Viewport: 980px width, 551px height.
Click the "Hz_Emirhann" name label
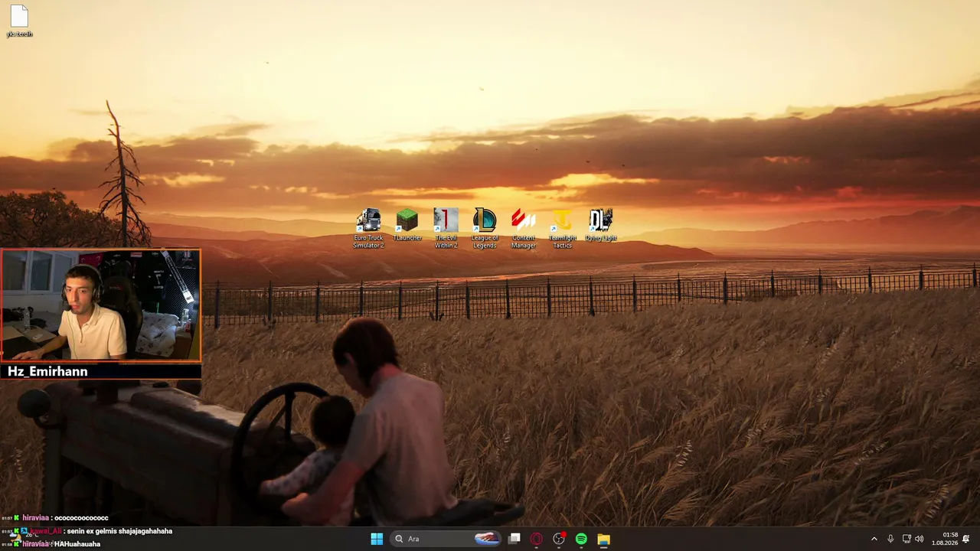pyautogui.click(x=47, y=371)
